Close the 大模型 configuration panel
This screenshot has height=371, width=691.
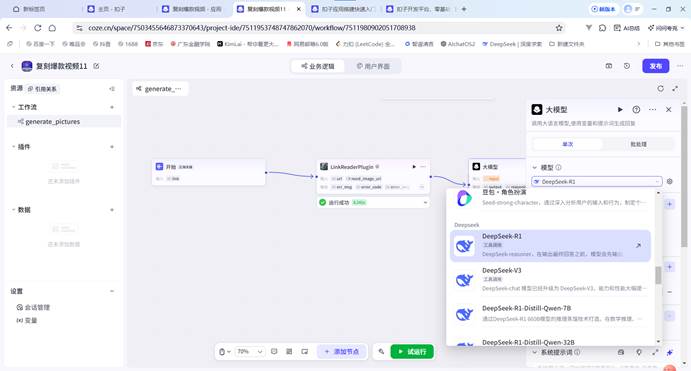tap(669, 109)
